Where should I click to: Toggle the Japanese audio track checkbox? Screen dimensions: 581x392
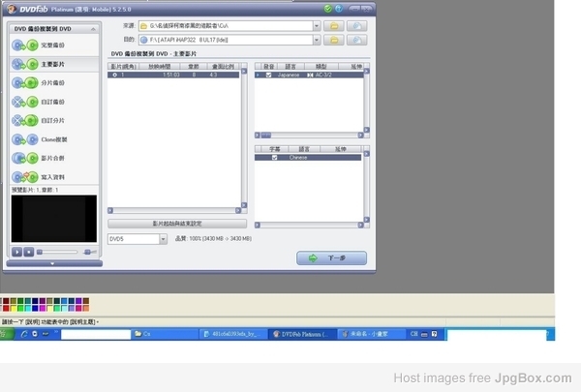(x=269, y=74)
